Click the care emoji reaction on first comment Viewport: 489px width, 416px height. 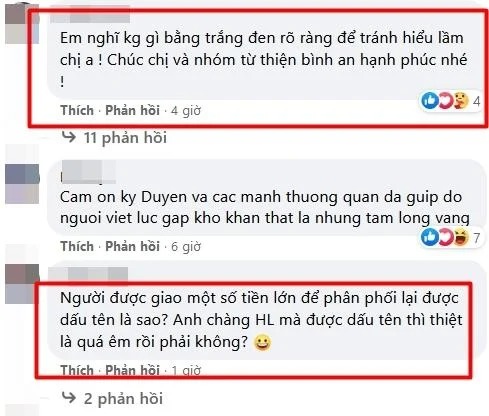coord(461,100)
